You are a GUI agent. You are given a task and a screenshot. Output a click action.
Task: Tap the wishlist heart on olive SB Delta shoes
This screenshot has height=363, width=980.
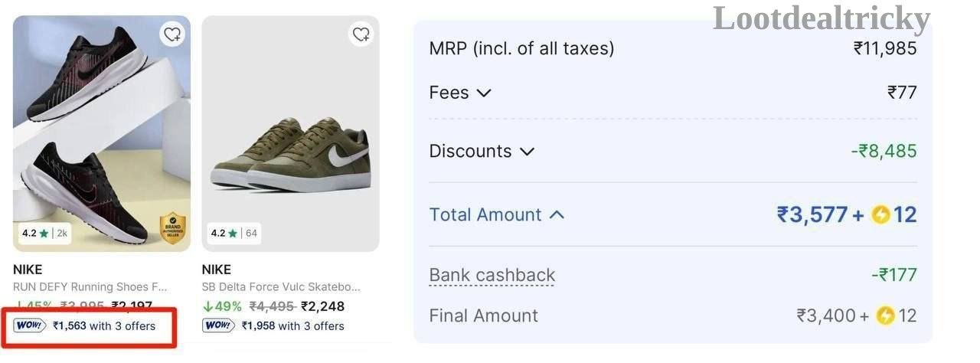(x=361, y=34)
